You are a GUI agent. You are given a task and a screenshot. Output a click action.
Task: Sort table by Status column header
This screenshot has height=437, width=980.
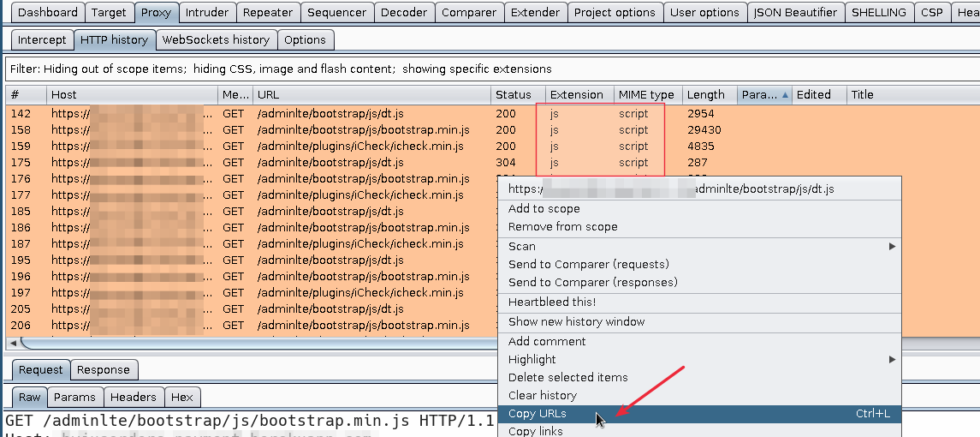point(514,95)
